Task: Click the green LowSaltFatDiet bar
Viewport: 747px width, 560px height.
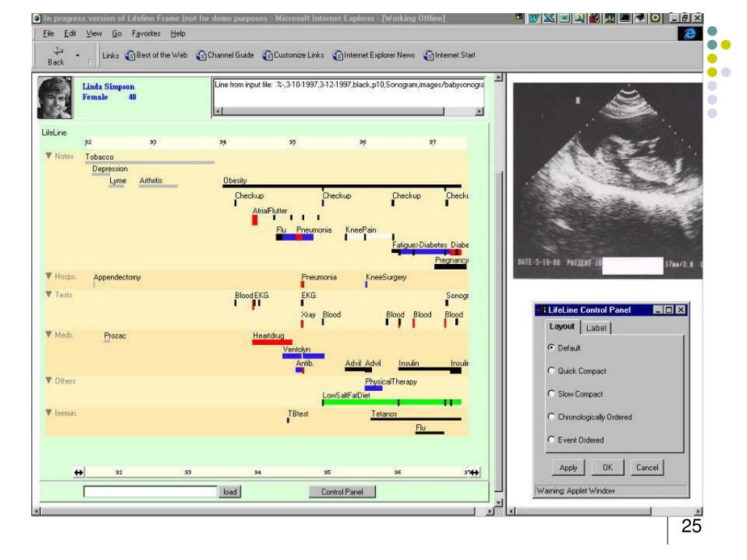Action: pyautogui.click(x=392, y=402)
